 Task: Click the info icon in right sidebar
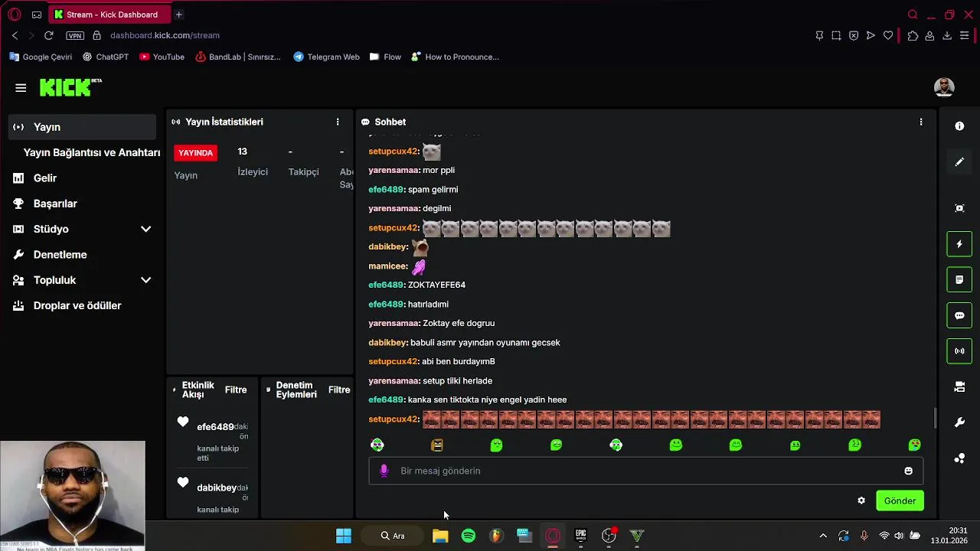coord(959,126)
